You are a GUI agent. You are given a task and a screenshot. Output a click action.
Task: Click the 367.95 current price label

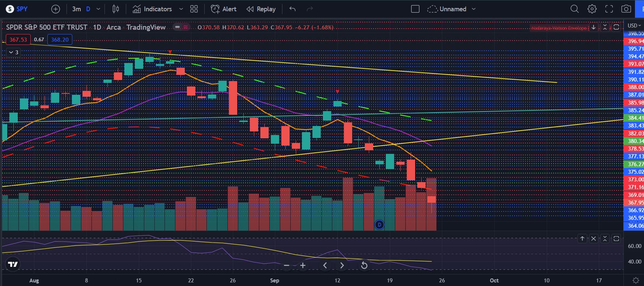pos(635,202)
